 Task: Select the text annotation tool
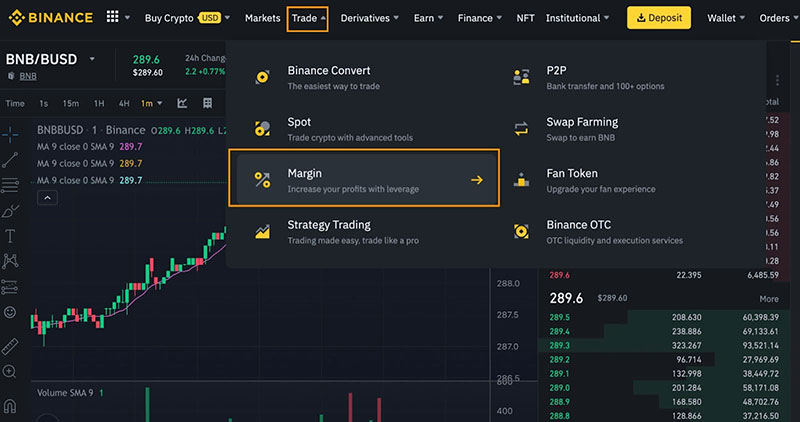(10, 237)
